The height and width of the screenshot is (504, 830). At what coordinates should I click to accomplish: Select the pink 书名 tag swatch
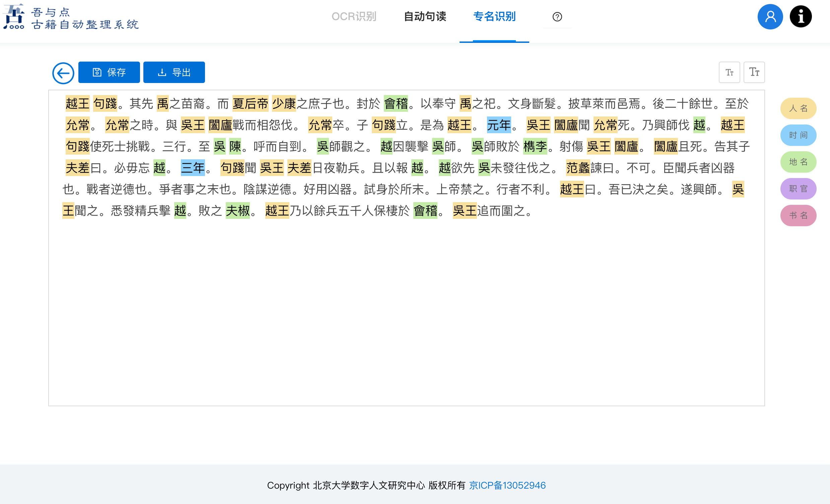798,216
